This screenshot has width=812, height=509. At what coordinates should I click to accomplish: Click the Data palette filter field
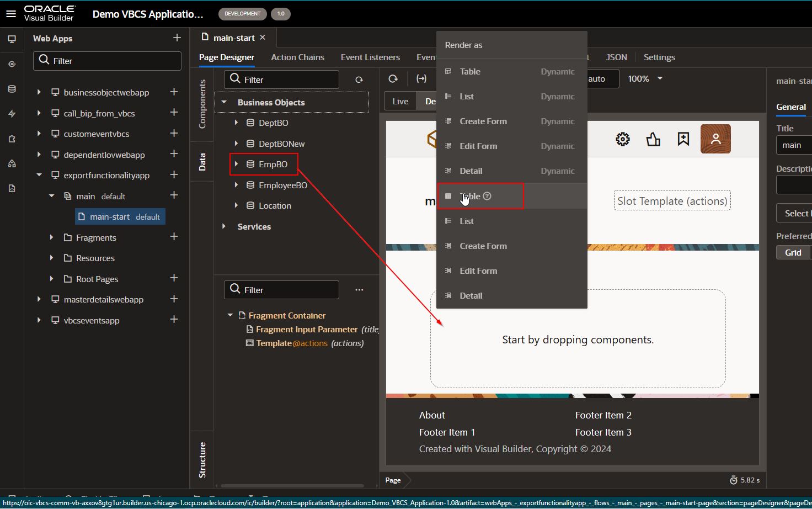point(281,79)
